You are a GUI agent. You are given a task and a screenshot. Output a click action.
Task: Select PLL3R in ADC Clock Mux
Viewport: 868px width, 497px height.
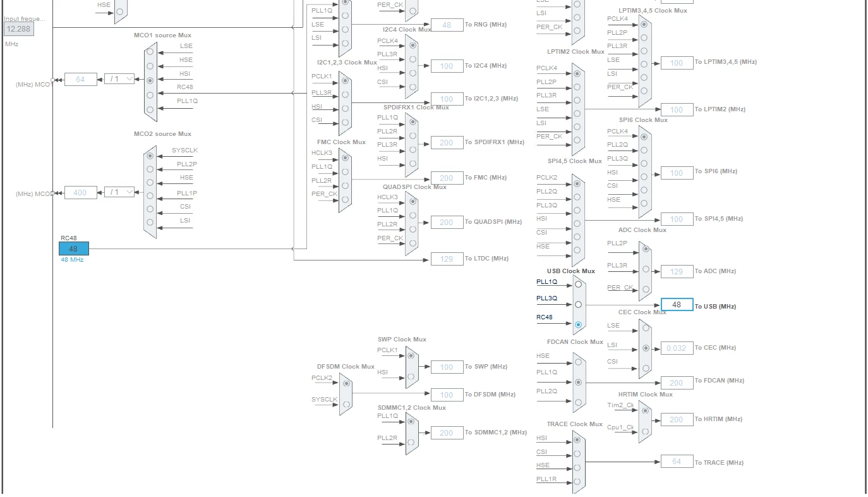coord(646,269)
